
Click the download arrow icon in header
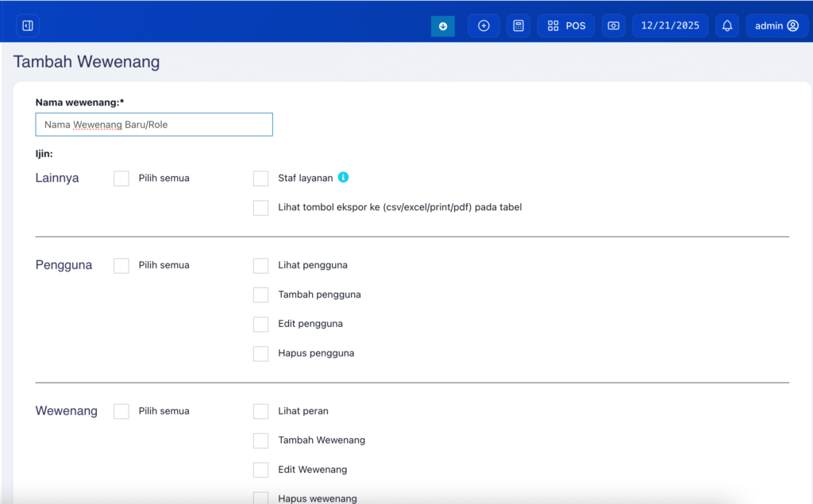[x=443, y=25]
